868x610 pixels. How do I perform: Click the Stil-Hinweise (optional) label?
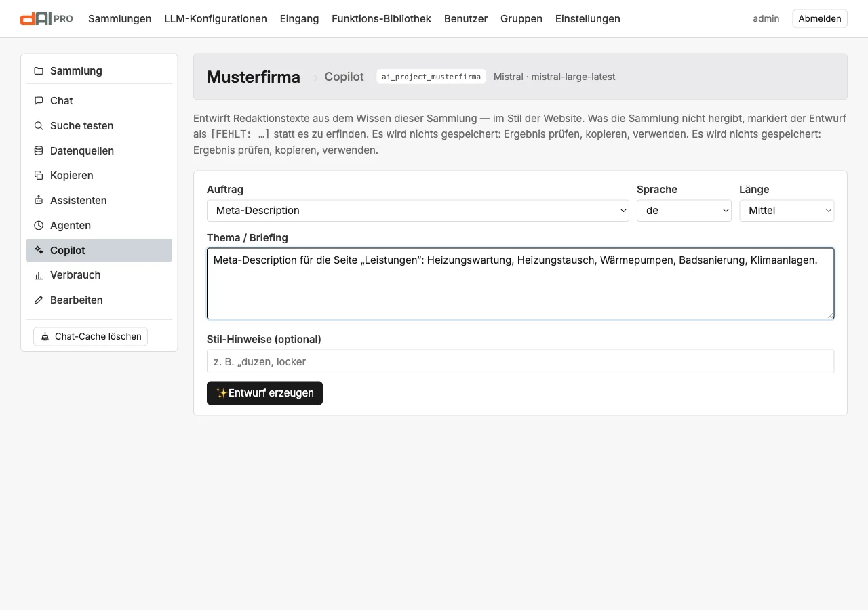pyautogui.click(x=264, y=339)
